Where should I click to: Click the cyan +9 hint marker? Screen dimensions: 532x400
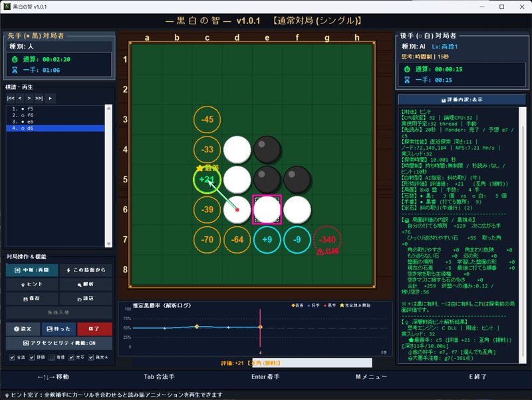point(267,240)
